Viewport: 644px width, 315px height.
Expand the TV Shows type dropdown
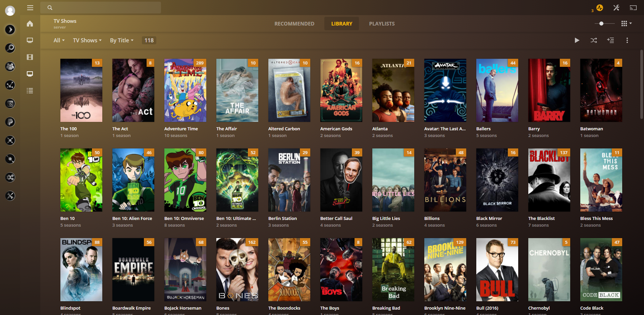[87, 40]
